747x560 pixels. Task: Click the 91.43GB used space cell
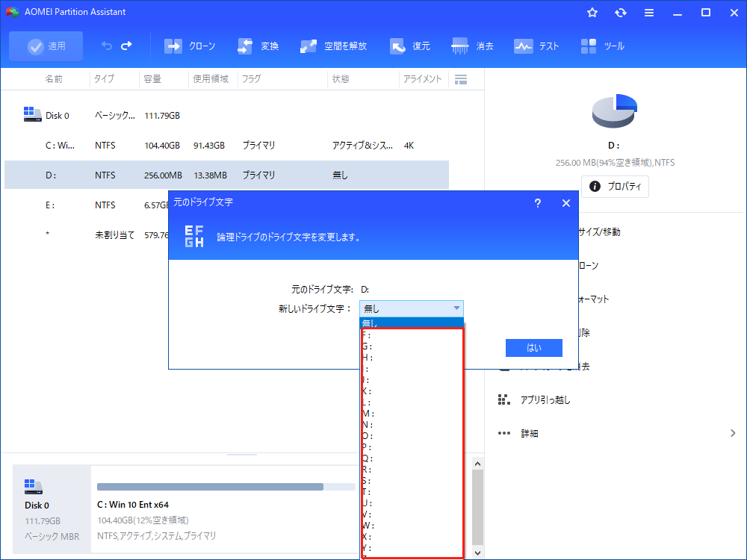tap(208, 146)
